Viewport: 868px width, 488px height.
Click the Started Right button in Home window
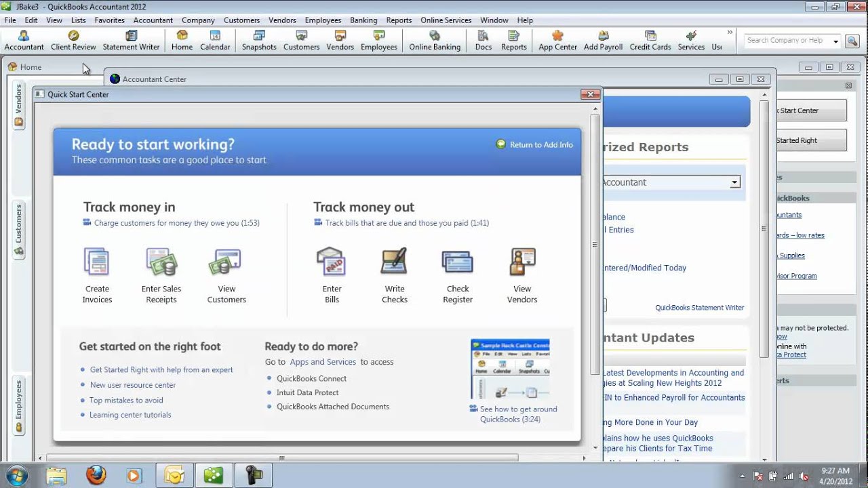click(812, 140)
